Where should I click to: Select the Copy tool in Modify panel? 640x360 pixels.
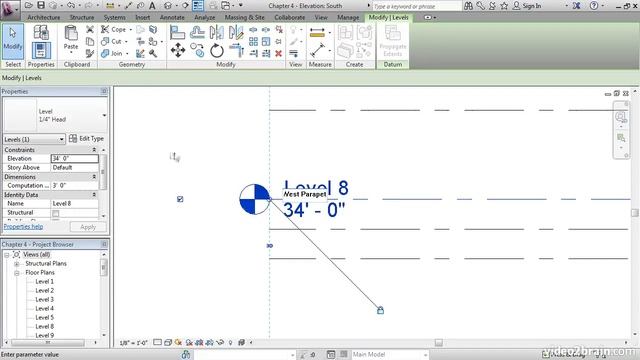197,51
